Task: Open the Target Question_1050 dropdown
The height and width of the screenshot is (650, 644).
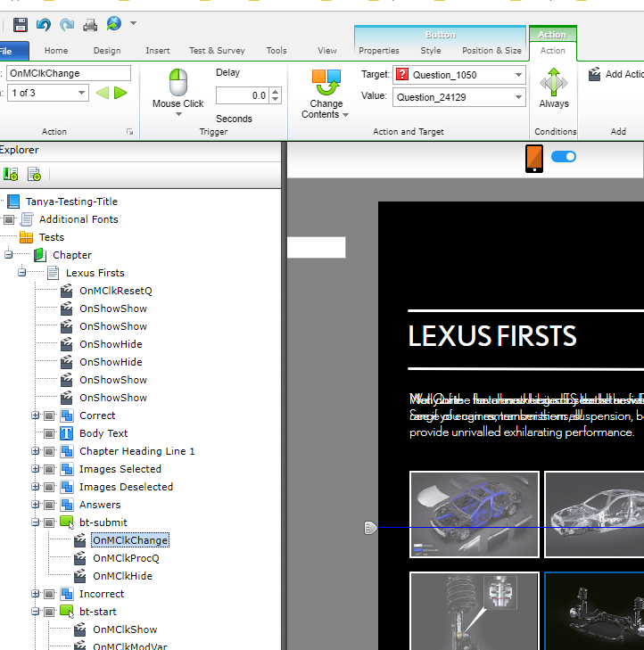Action: 459,75
